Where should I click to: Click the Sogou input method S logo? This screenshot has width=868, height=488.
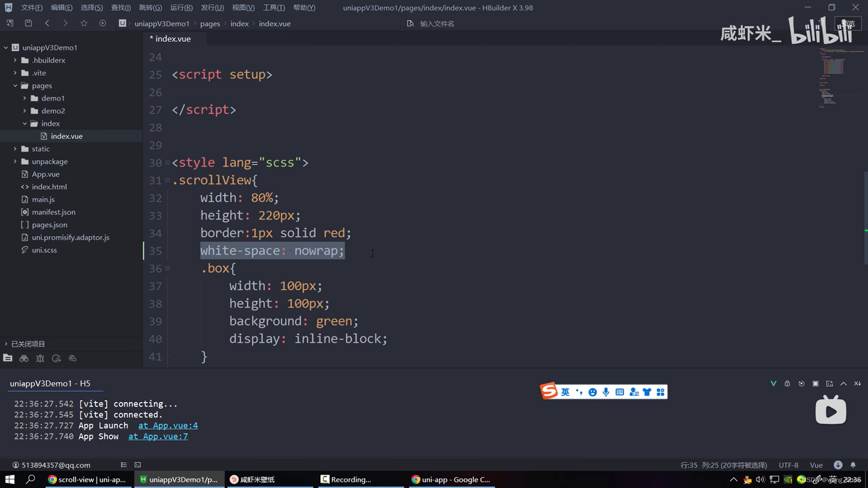click(x=549, y=391)
